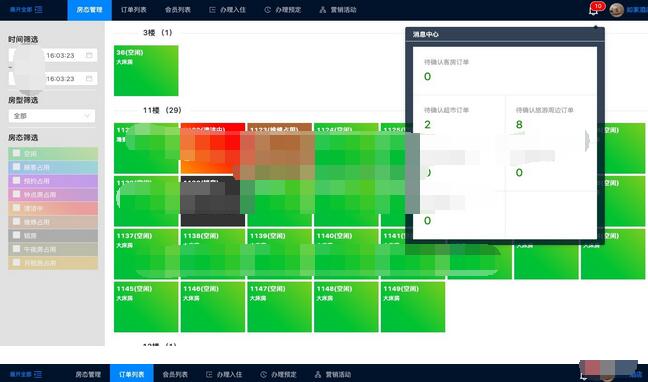Image resolution: width=648 pixels, height=382 pixels.
Task: Open room 1145 vacant tile
Action: 146,307
